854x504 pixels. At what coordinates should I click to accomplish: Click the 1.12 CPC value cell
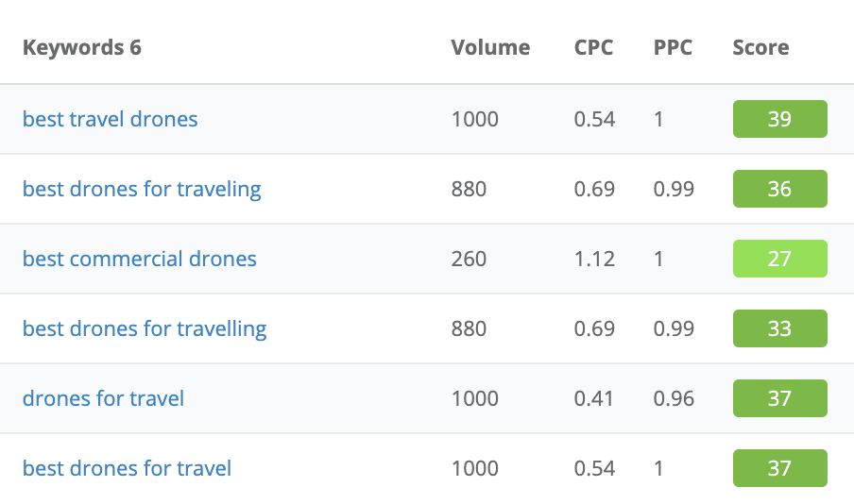594,259
